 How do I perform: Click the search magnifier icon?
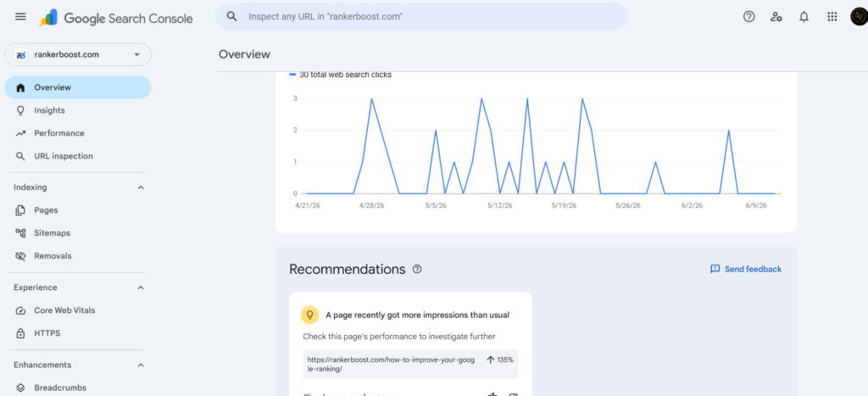232,17
